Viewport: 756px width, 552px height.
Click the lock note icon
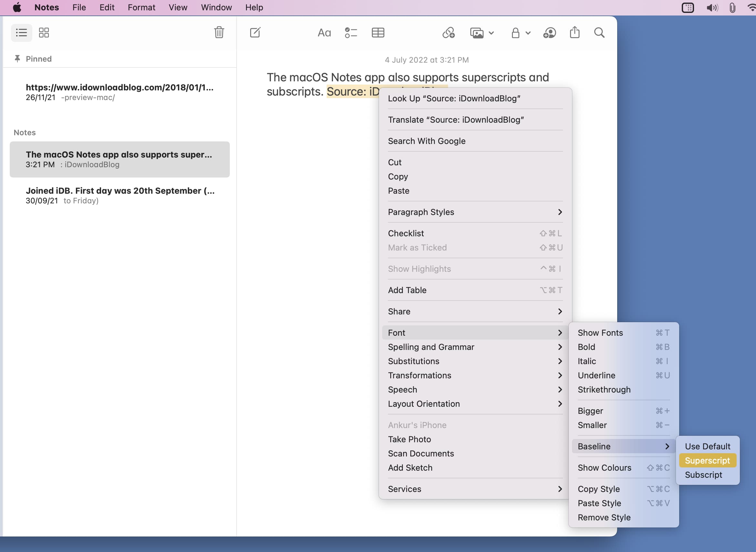pos(516,33)
